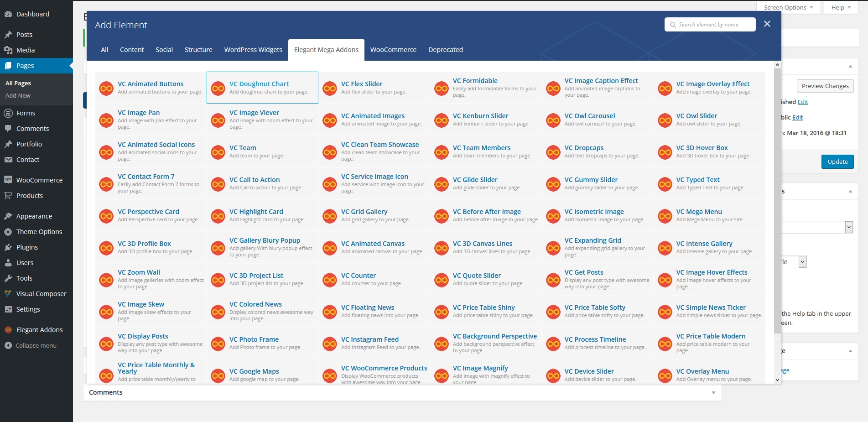Click the VC Formidable element icon

pos(442,88)
